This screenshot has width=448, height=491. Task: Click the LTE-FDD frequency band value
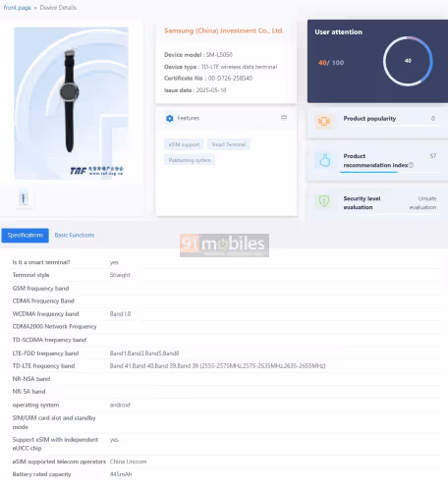(144, 354)
